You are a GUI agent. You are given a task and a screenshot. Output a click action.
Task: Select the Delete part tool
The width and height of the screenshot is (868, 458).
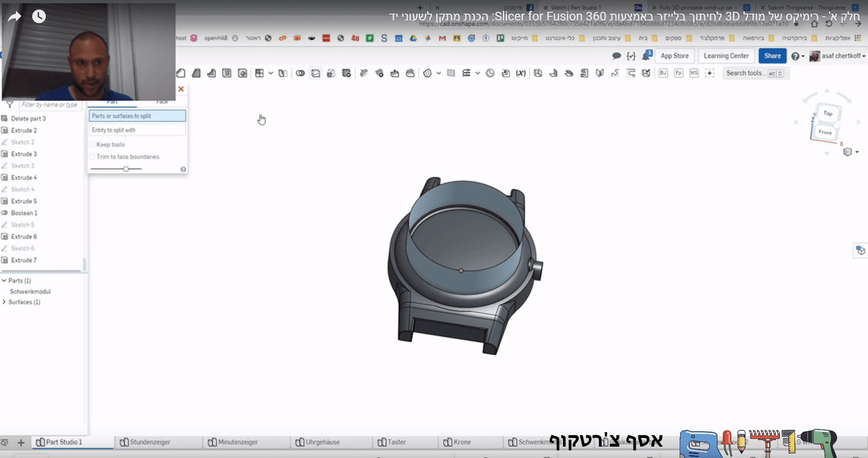click(x=347, y=73)
